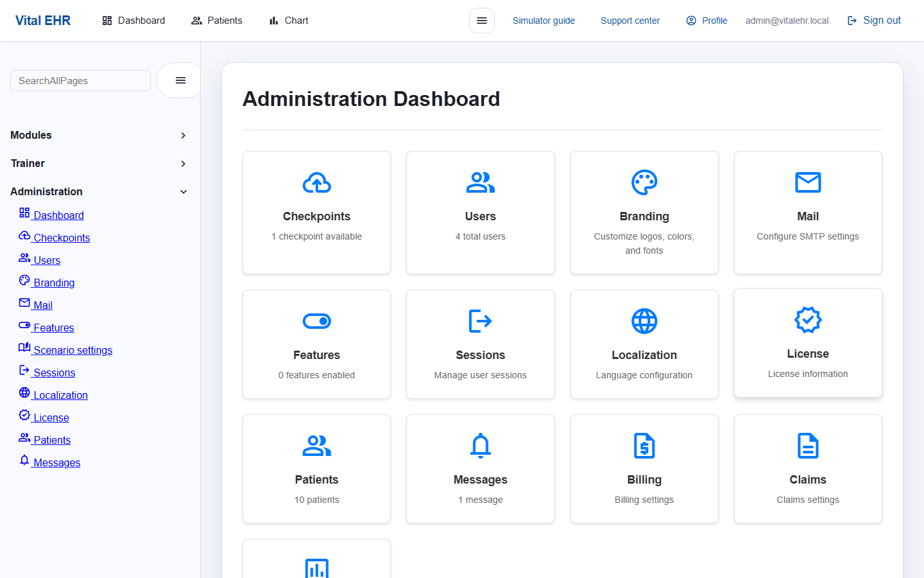This screenshot has height=578, width=924.
Task: Click the License badge icon
Action: 808,319
